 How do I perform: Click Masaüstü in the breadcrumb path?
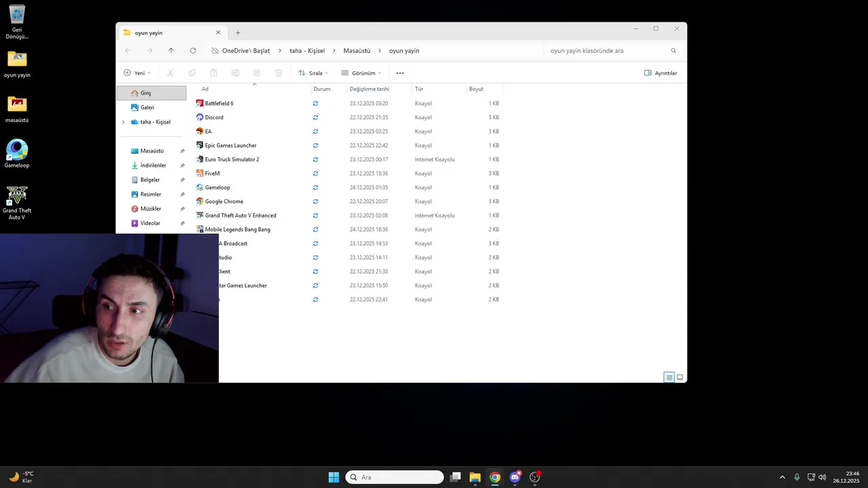(357, 51)
